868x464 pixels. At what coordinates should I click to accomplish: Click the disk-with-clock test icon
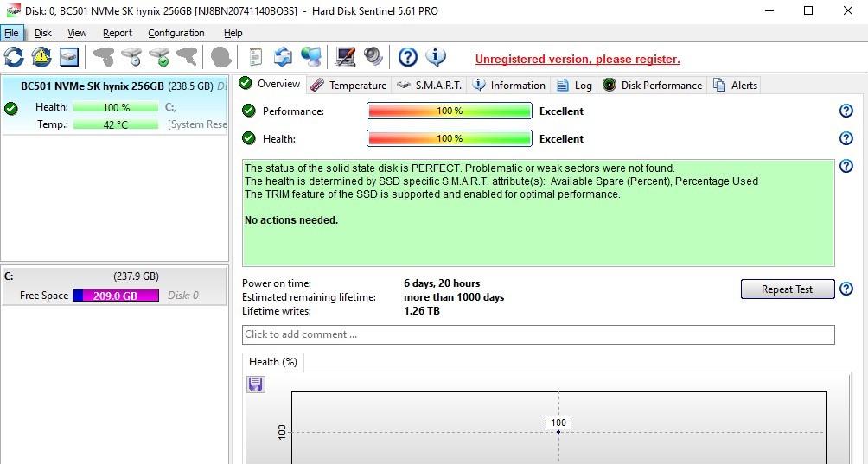click(x=131, y=56)
